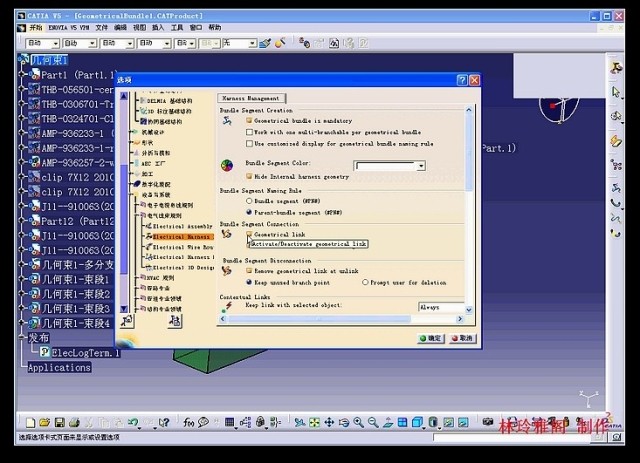Expand the Part1 (Part1.1) tree node
The image size is (640, 463).
[x=22, y=75]
